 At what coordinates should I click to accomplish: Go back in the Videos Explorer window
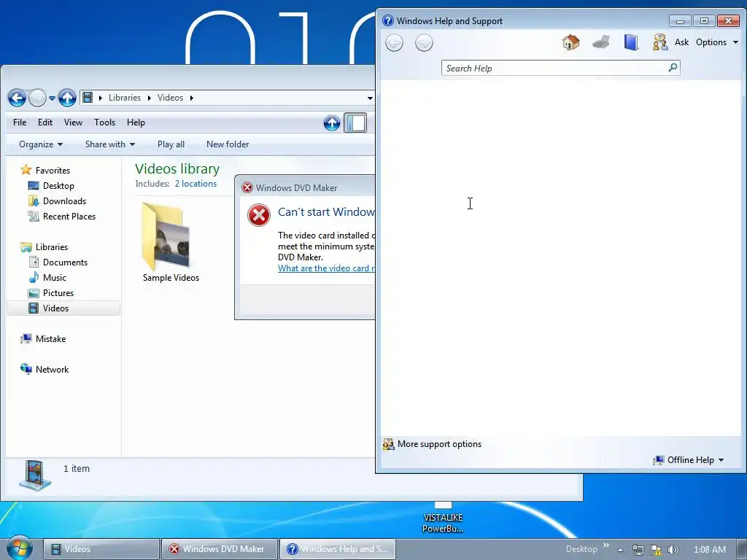[x=17, y=98]
